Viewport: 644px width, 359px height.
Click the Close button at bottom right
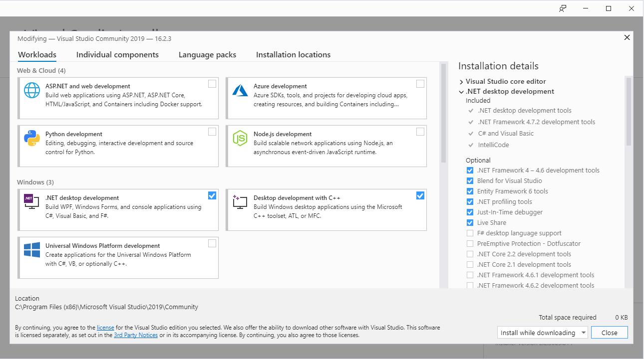[x=609, y=333]
